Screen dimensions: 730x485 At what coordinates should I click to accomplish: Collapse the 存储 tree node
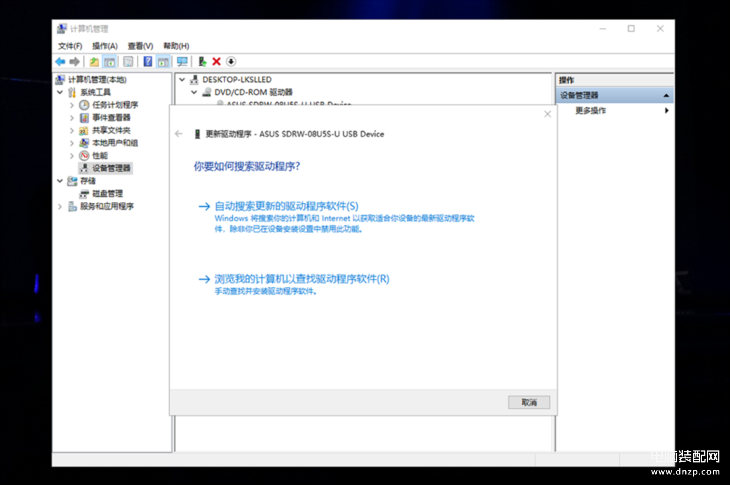pos(60,181)
